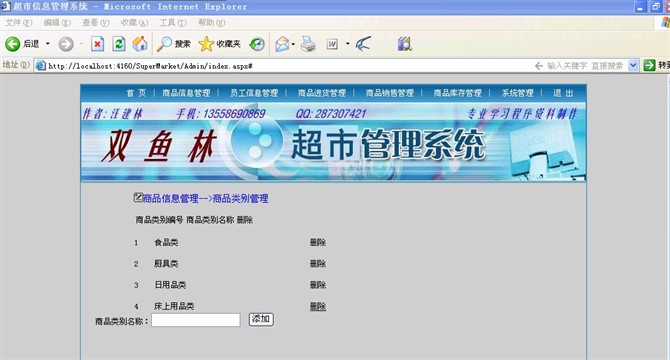Open 商品进货管理 navigation item
Image resolution: width=670 pixels, height=360 pixels.
coord(322,93)
